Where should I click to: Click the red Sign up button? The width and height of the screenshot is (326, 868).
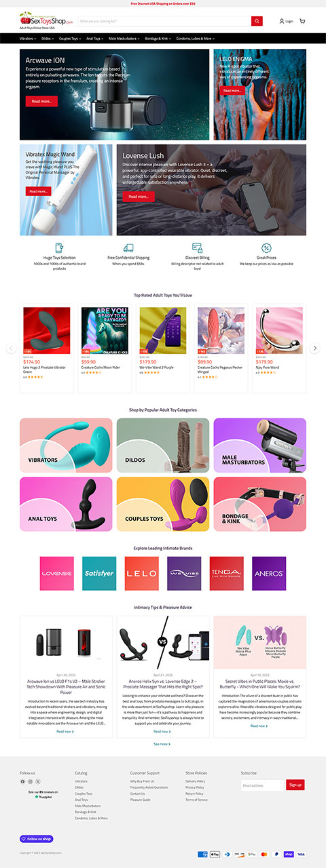coord(295,785)
